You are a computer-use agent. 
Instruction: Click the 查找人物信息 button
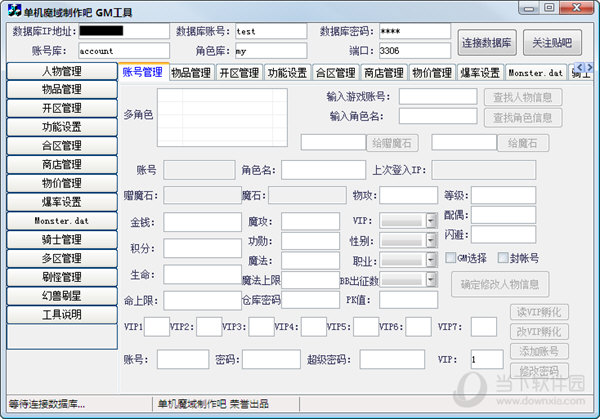(523, 97)
